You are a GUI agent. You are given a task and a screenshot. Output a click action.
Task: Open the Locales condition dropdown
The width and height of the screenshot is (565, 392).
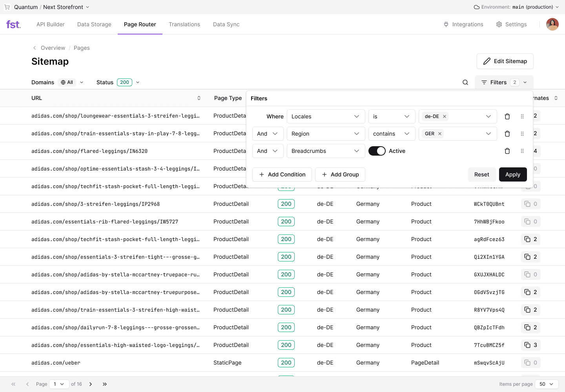coord(326,116)
